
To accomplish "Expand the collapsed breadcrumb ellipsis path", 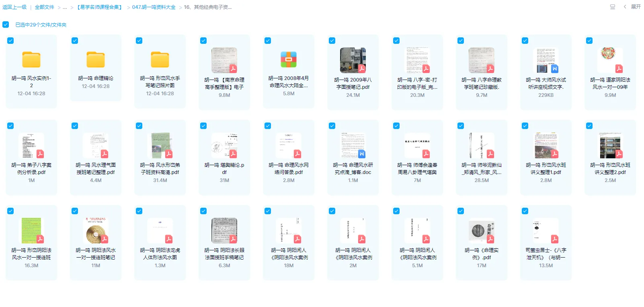I will [65, 7].
